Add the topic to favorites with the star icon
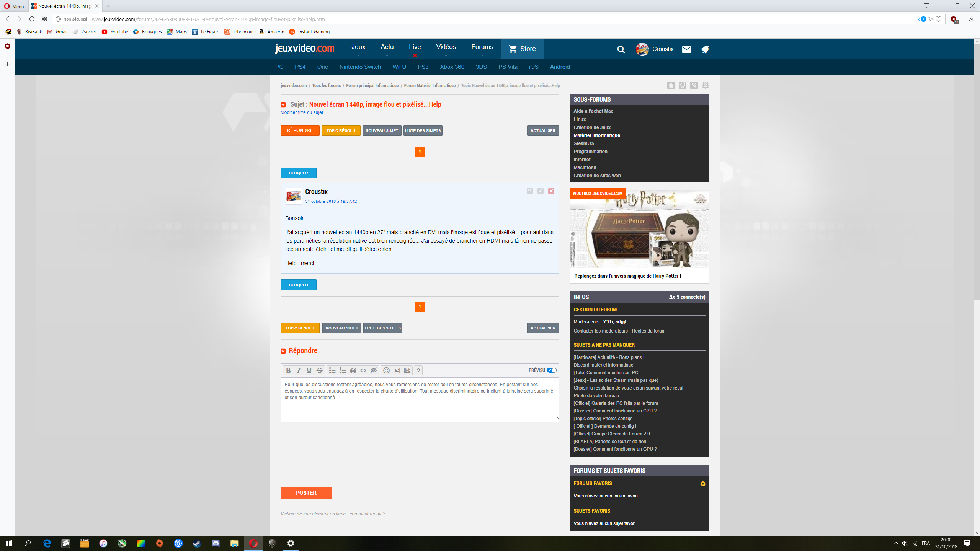Viewport: 980px width, 551px height. pyautogui.click(x=671, y=85)
